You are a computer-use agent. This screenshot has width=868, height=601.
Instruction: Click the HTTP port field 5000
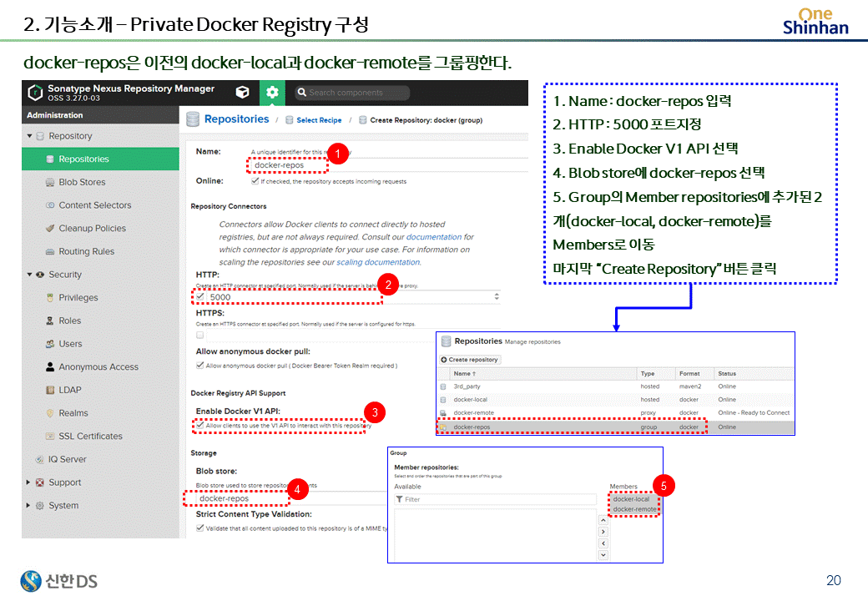pos(350,297)
